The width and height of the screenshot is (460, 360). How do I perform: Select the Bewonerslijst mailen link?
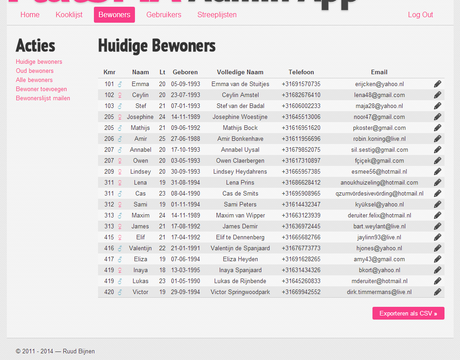43,98
